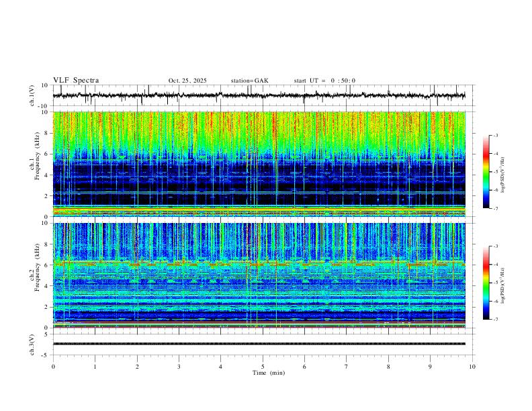Click the ch.2 PSD color scale bar

[486, 283]
